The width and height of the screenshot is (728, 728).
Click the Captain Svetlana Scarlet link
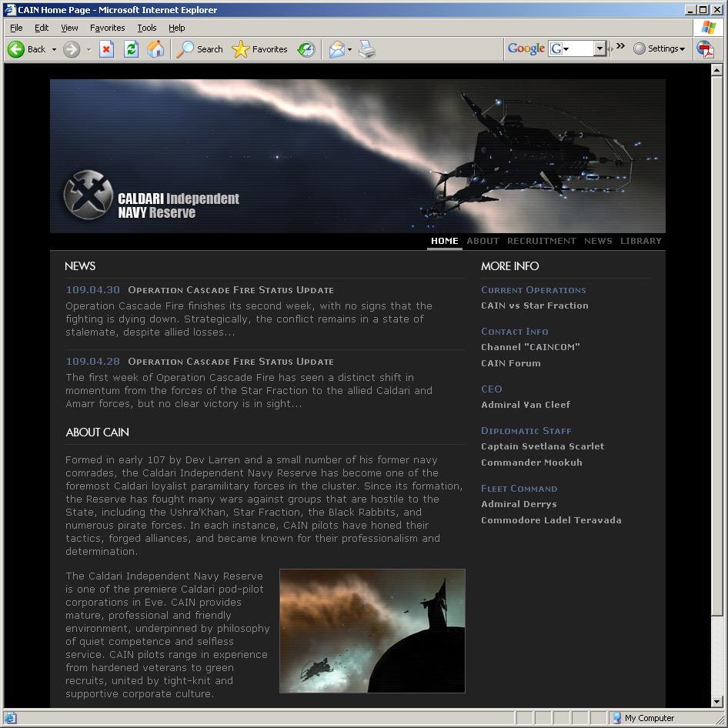(x=543, y=446)
